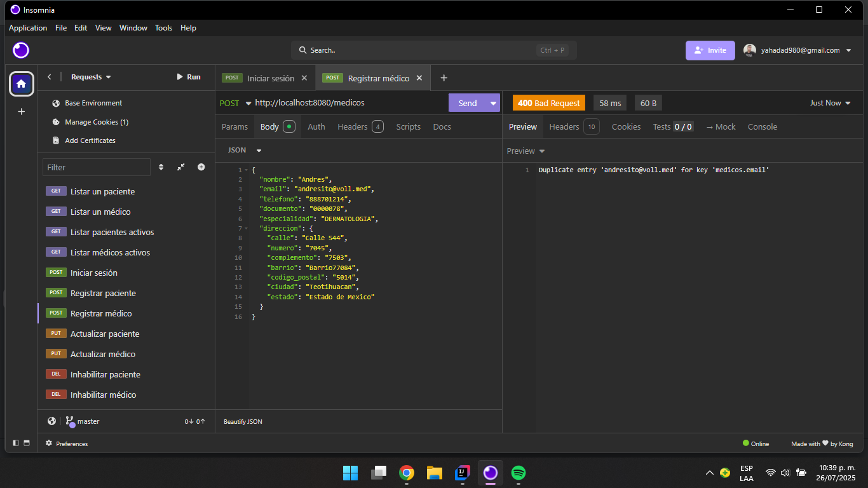The height and width of the screenshot is (488, 868).
Task: Click the globe sync icon near master
Action: [x=52, y=421]
